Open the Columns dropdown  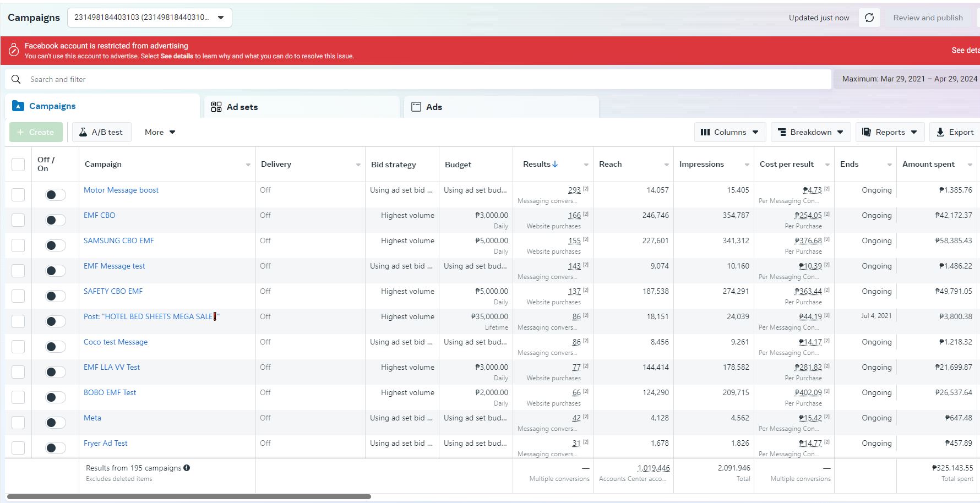[x=730, y=132]
